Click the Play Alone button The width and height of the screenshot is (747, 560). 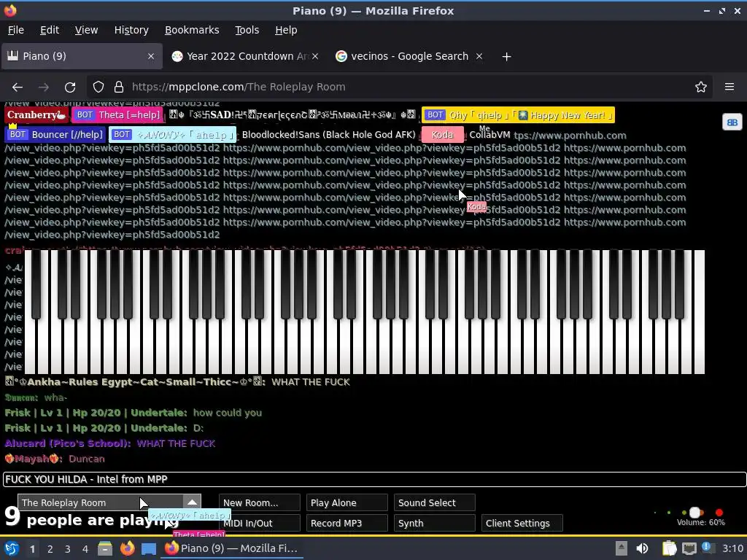pos(347,503)
